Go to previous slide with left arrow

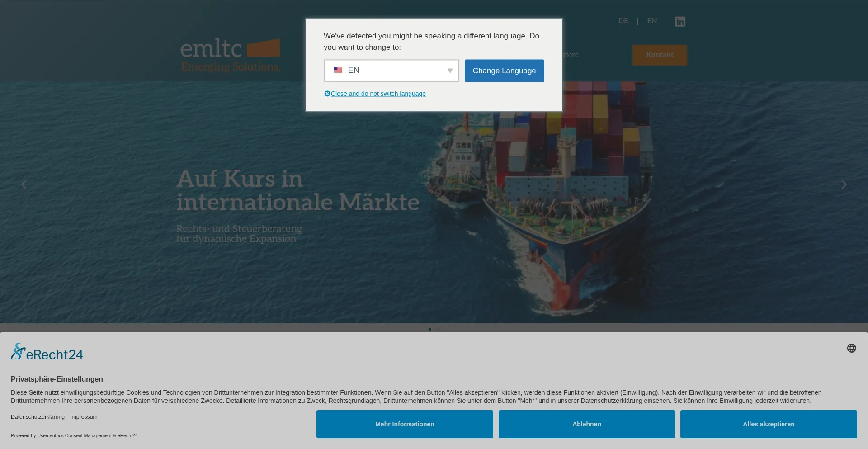coord(24,185)
